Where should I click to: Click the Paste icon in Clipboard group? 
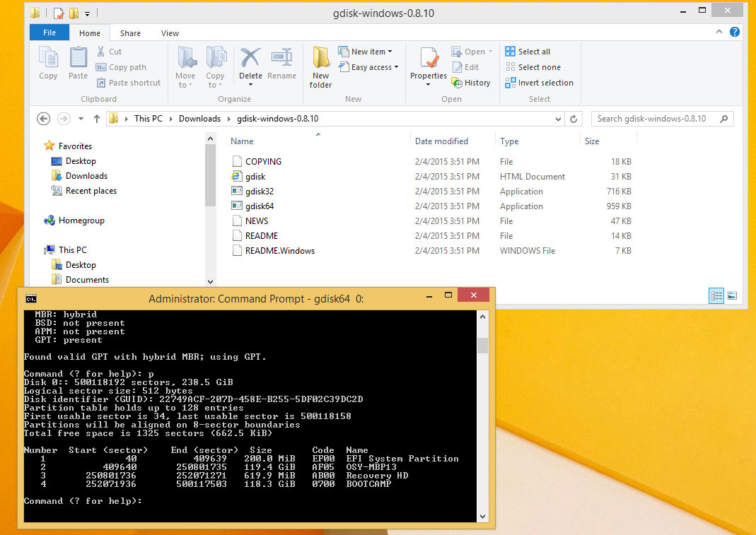click(x=78, y=59)
